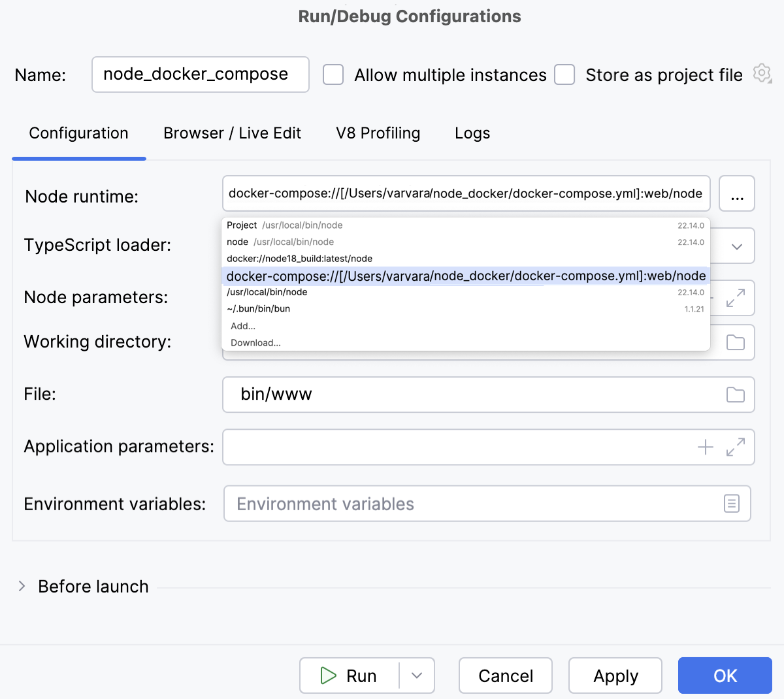
Task: Check Store as project file
Action: (564, 74)
